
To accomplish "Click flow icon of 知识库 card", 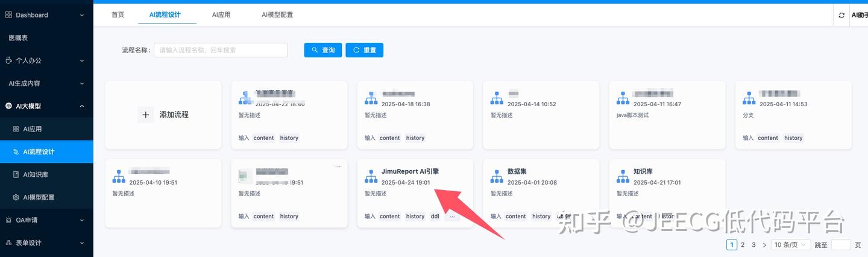I will coord(623,177).
